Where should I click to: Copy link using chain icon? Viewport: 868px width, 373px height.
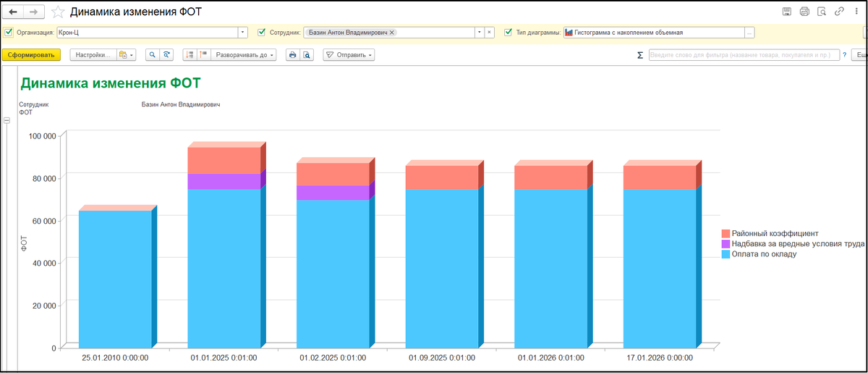click(x=840, y=12)
